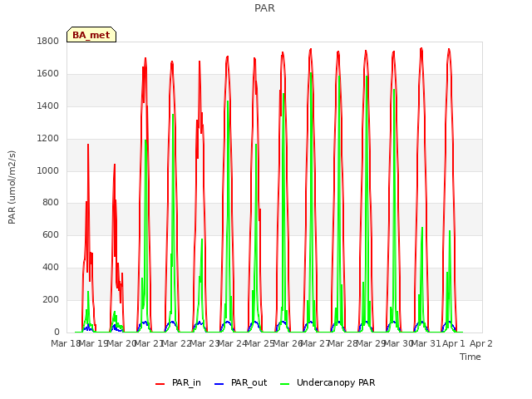Click the Mar 18 x-axis label
This screenshot has width=532, height=399.
coord(66,343)
